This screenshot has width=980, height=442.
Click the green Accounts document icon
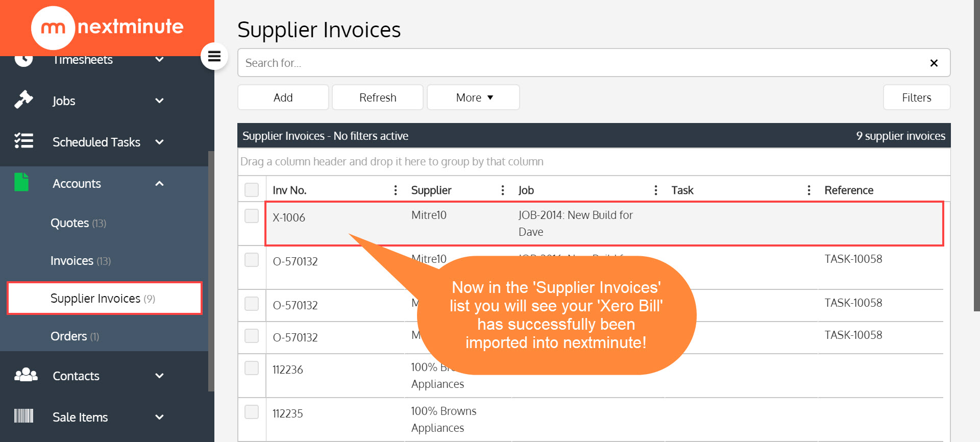pyautogui.click(x=21, y=182)
